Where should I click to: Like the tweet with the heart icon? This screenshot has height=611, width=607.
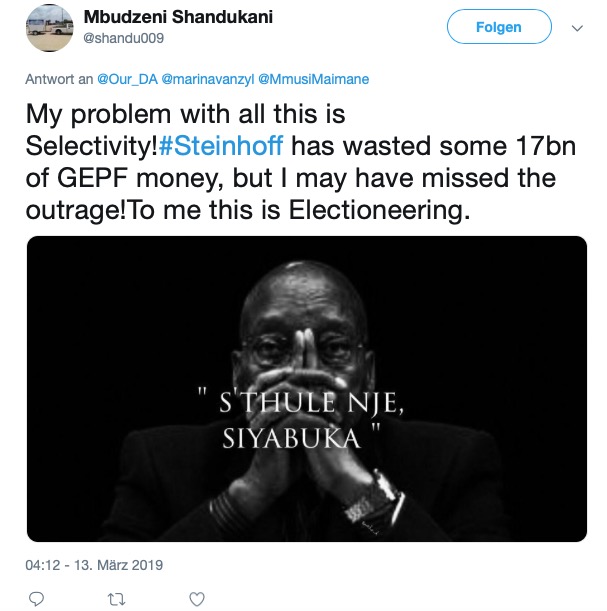pyautogui.click(x=197, y=598)
